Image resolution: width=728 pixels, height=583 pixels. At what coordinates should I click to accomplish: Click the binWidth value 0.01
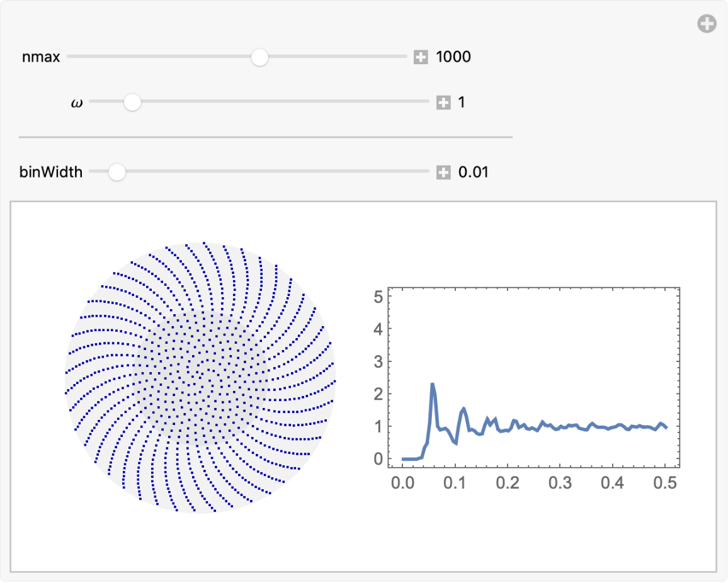click(473, 172)
